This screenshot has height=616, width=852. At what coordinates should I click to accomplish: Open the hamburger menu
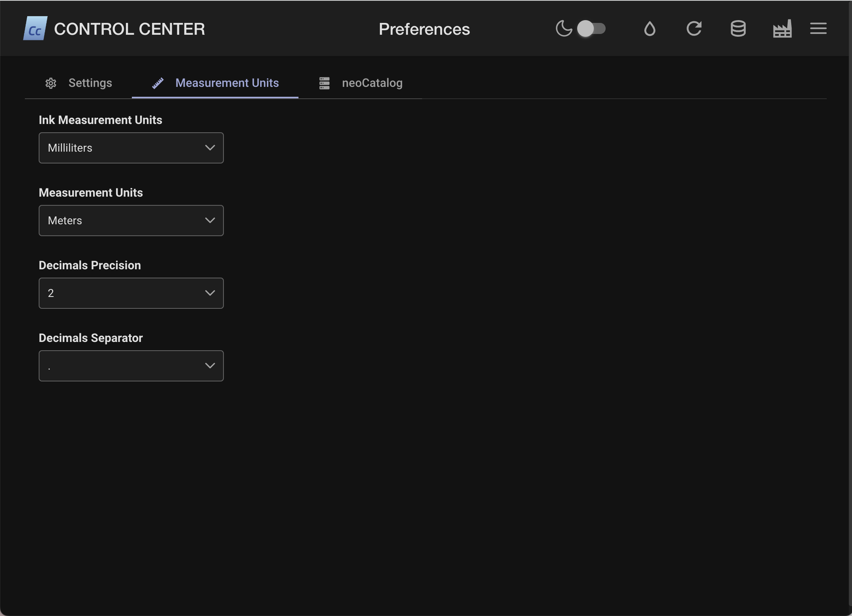coord(818,28)
